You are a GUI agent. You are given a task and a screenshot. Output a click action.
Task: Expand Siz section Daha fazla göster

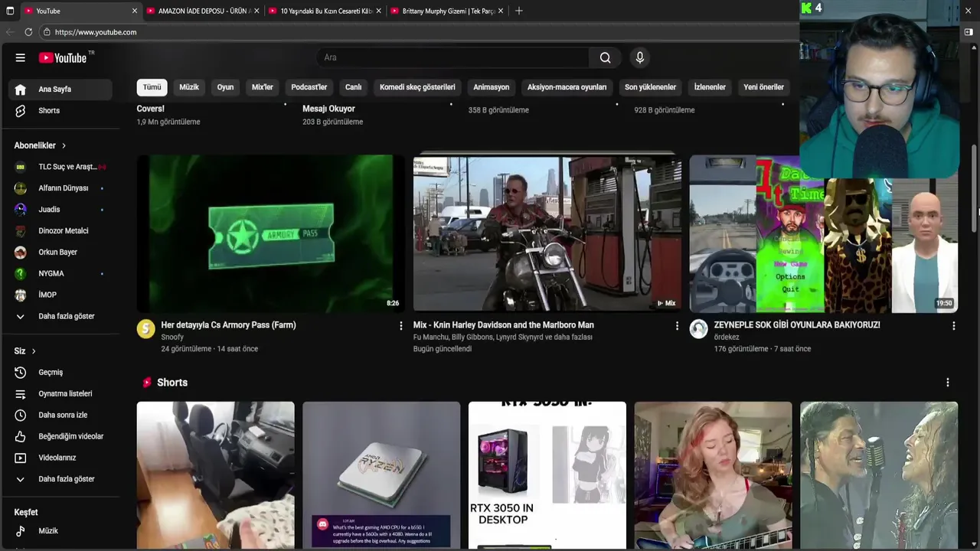point(60,479)
